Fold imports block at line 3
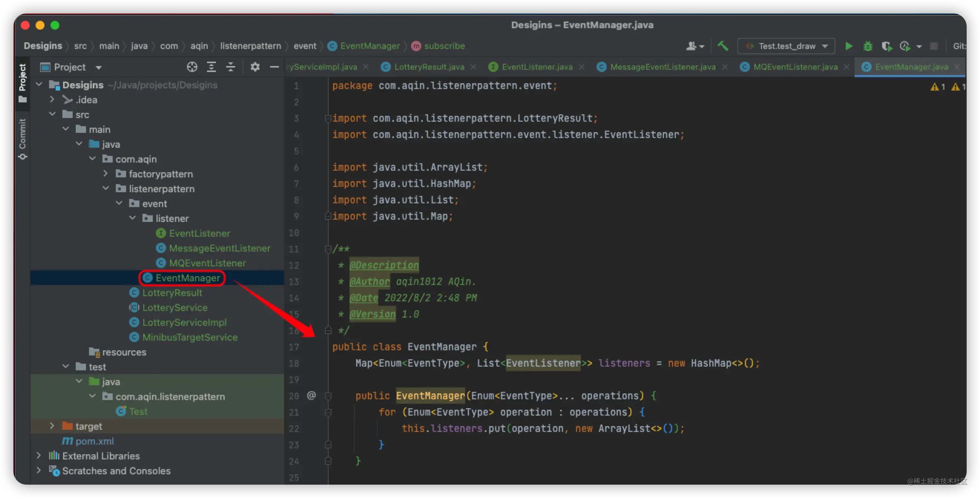 pyautogui.click(x=328, y=118)
